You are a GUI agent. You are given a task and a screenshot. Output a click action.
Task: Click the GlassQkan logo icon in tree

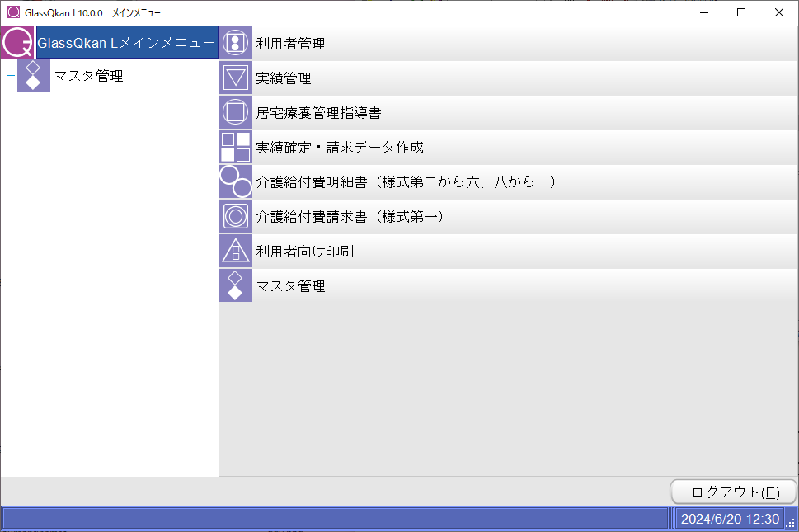17,43
